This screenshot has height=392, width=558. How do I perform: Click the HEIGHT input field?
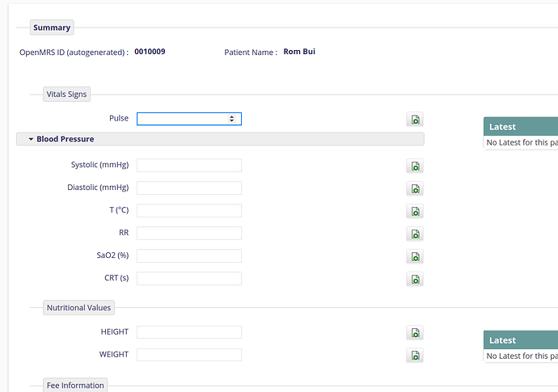coord(189,332)
